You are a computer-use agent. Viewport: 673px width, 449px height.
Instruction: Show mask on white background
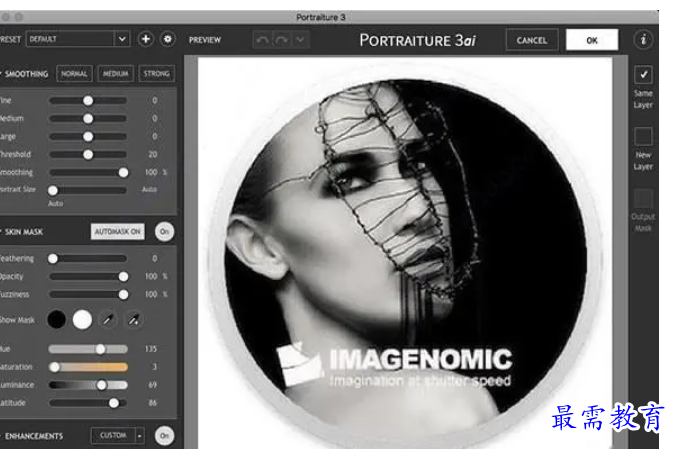tap(81, 319)
